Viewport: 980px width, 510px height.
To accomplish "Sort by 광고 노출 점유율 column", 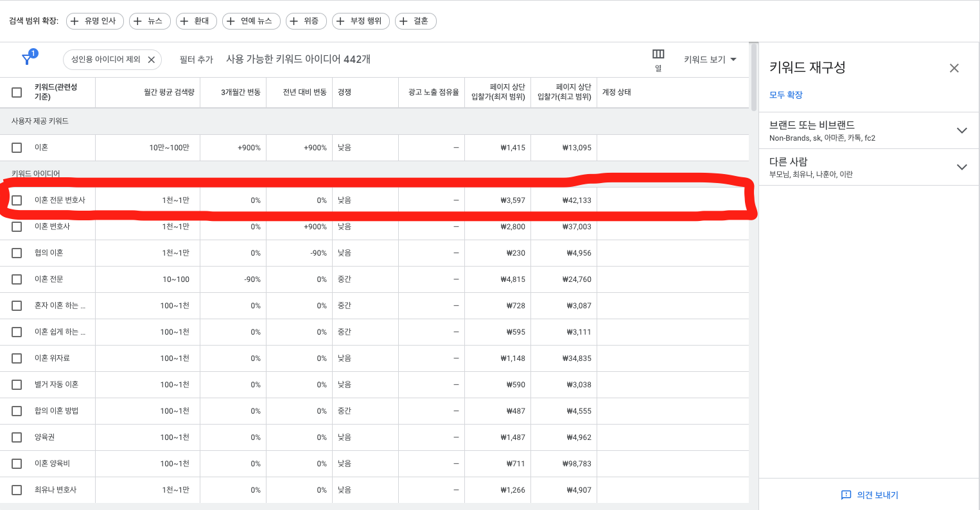I will tap(433, 92).
